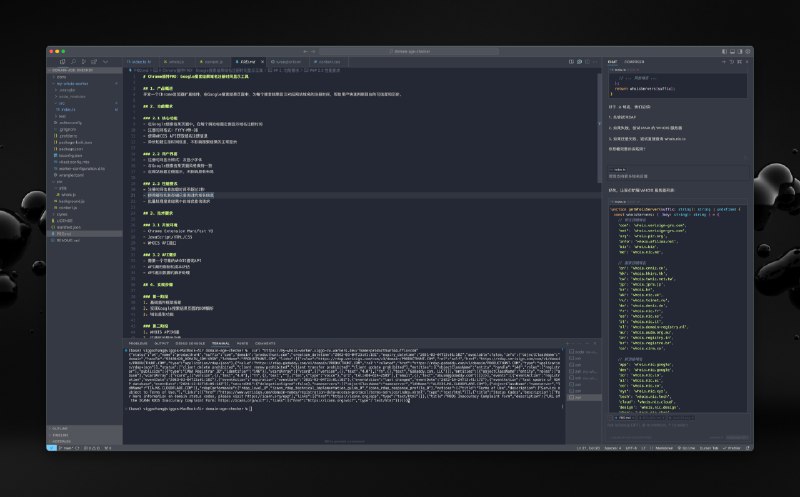Open remote window button in status bar
Image resolution: width=800 pixels, height=497 pixels.
pyautogui.click(x=52, y=448)
